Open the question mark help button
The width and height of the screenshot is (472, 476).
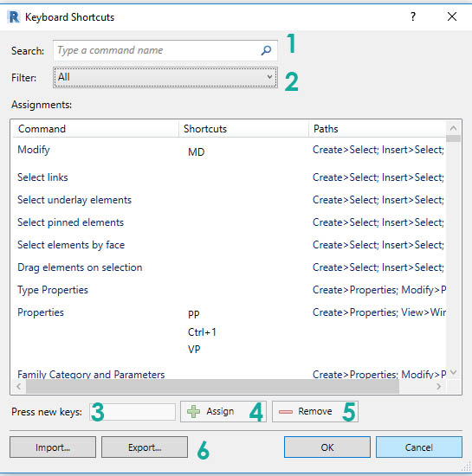tap(413, 16)
